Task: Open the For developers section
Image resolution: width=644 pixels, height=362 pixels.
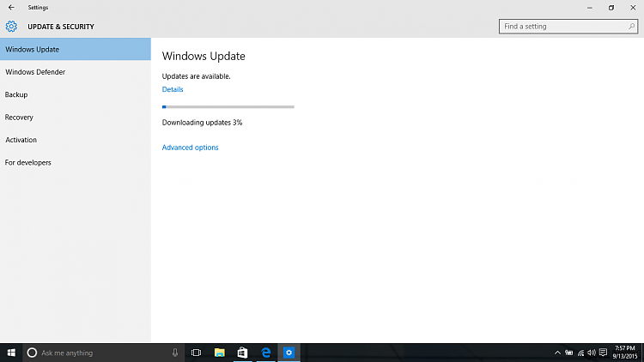Action: [x=76, y=162]
